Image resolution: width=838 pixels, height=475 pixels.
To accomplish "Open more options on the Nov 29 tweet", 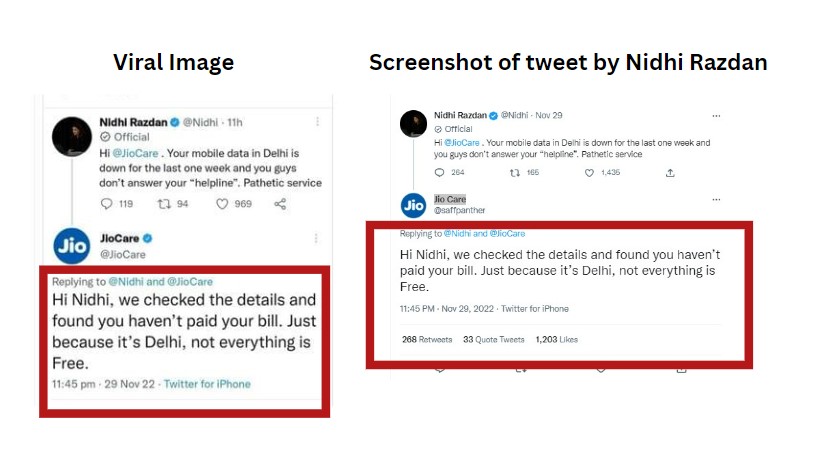I will pos(715,115).
